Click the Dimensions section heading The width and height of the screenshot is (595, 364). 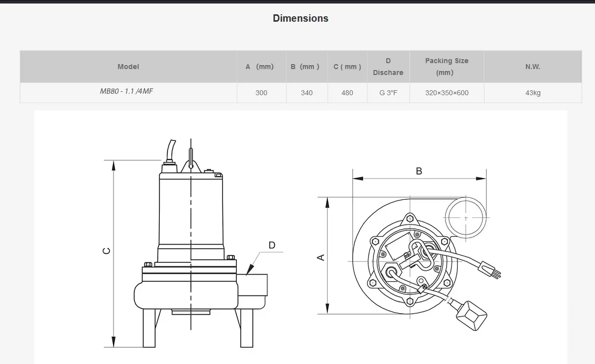tap(300, 18)
